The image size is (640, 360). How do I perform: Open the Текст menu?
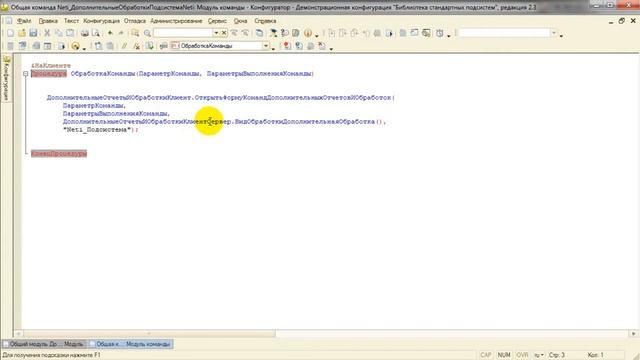[x=71, y=21]
